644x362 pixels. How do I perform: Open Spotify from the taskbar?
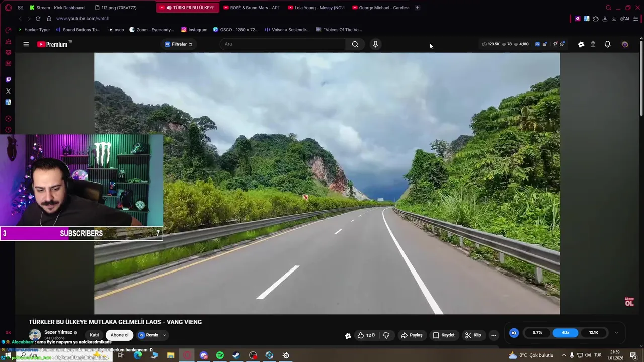coord(220,355)
